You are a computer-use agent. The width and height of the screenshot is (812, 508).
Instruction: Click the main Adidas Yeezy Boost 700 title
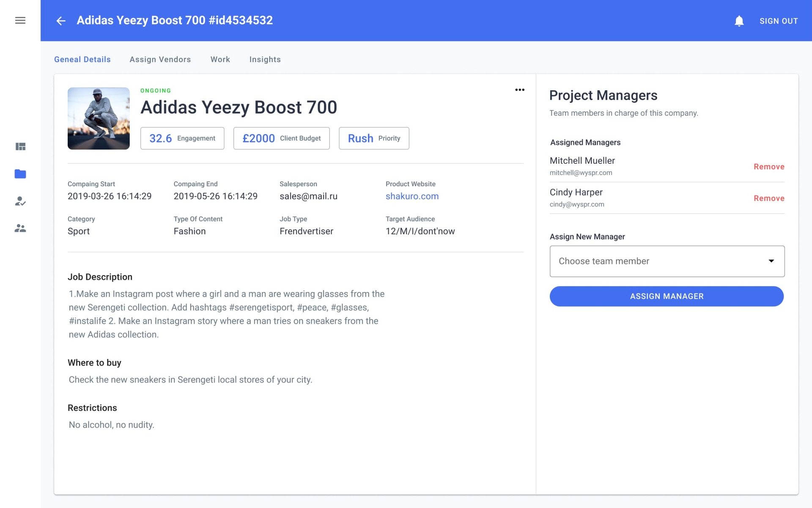239,108
